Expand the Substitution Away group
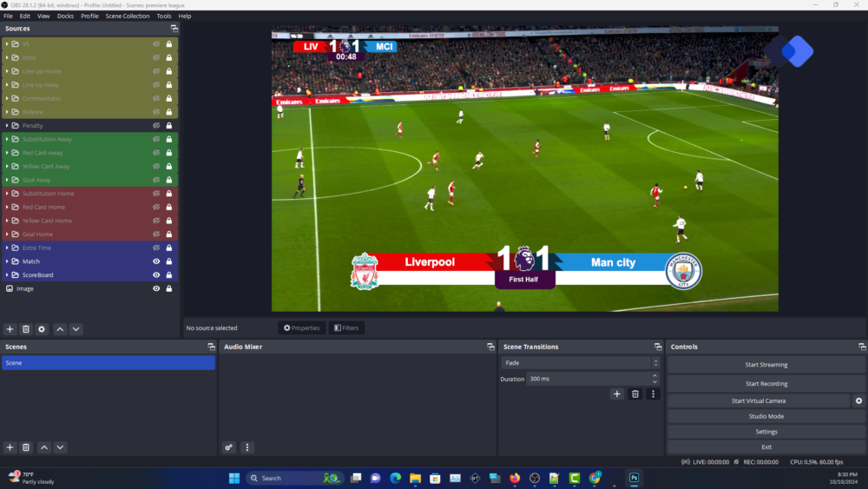The height and width of the screenshot is (489, 868). pyautogui.click(x=7, y=139)
